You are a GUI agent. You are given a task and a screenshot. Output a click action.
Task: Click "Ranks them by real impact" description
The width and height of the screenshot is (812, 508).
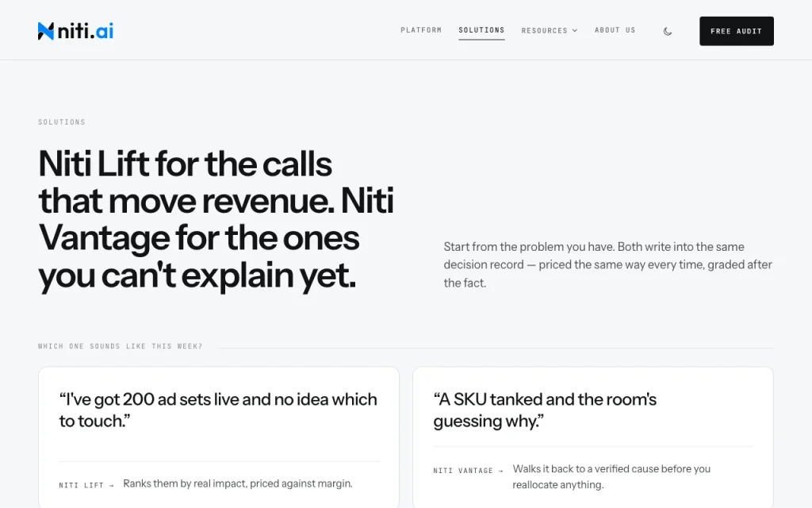[x=238, y=483]
